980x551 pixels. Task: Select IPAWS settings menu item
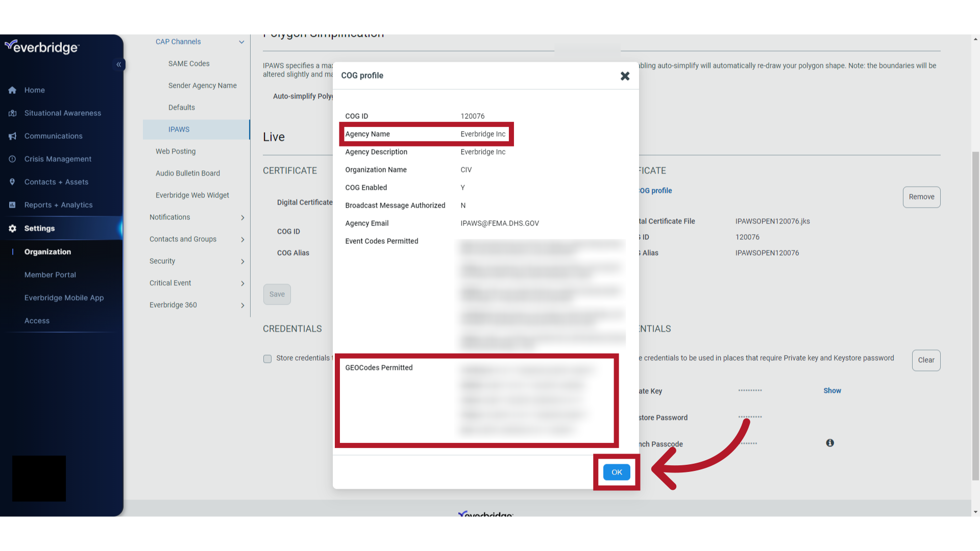(178, 129)
